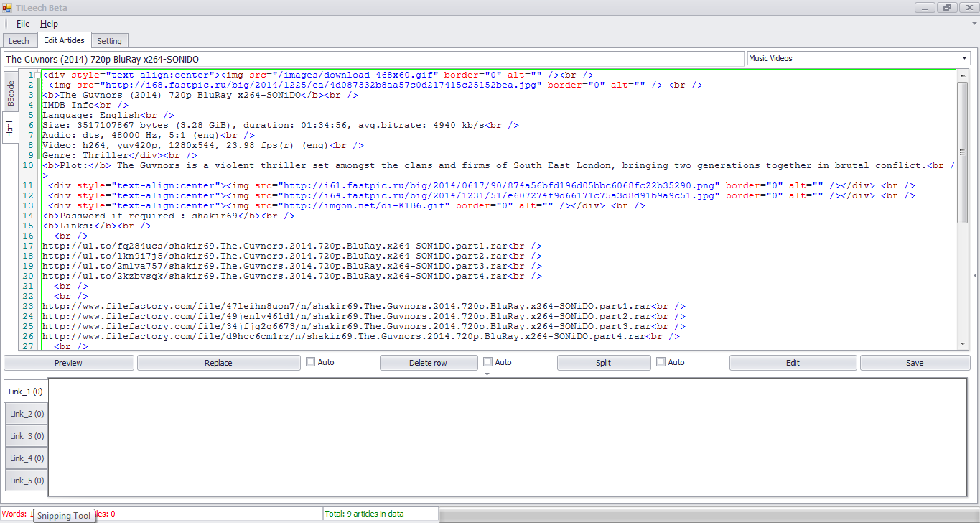
Task: Select the Link_1 (0) tab
Action: pos(26,392)
